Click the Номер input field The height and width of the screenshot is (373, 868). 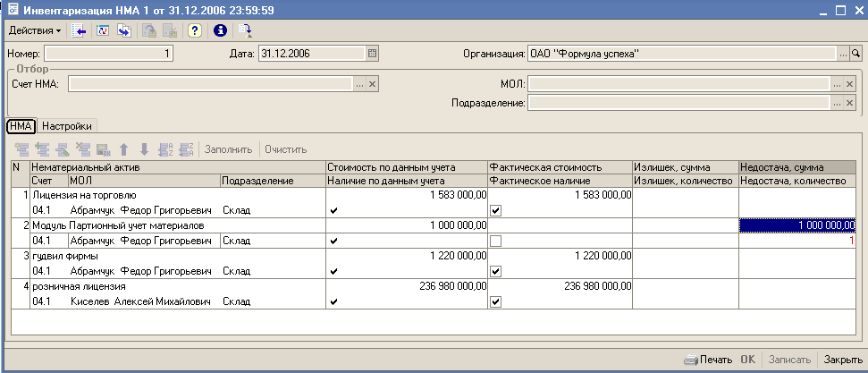pos(107,54)
